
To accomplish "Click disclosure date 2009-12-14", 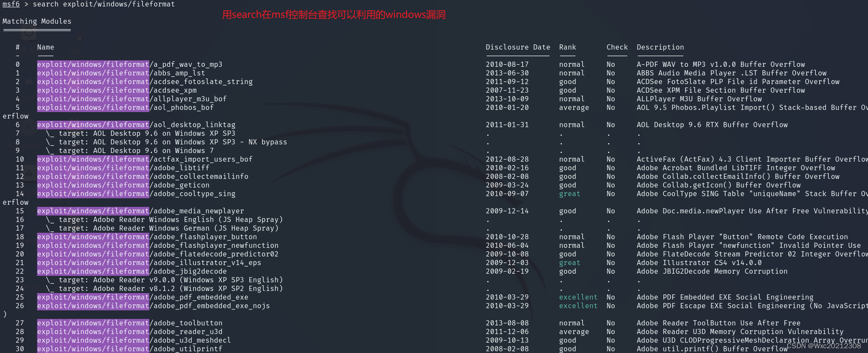I will [507, 211].
